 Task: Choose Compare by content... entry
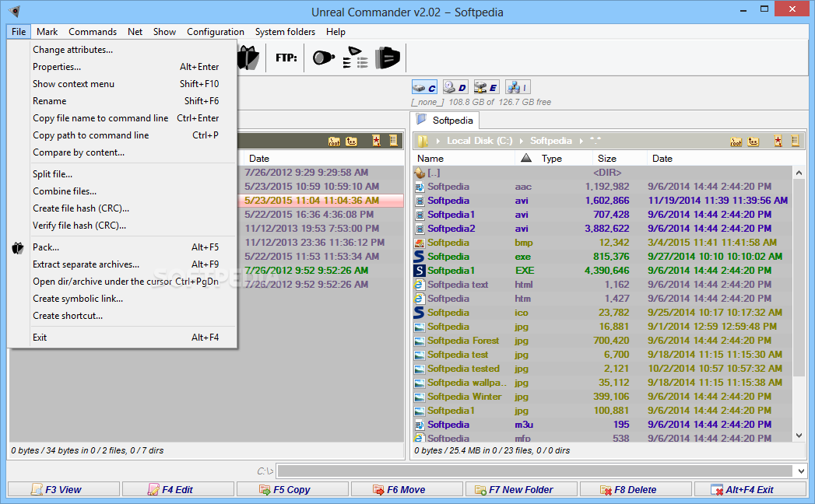pyautogui.click(x=122, y=152)
